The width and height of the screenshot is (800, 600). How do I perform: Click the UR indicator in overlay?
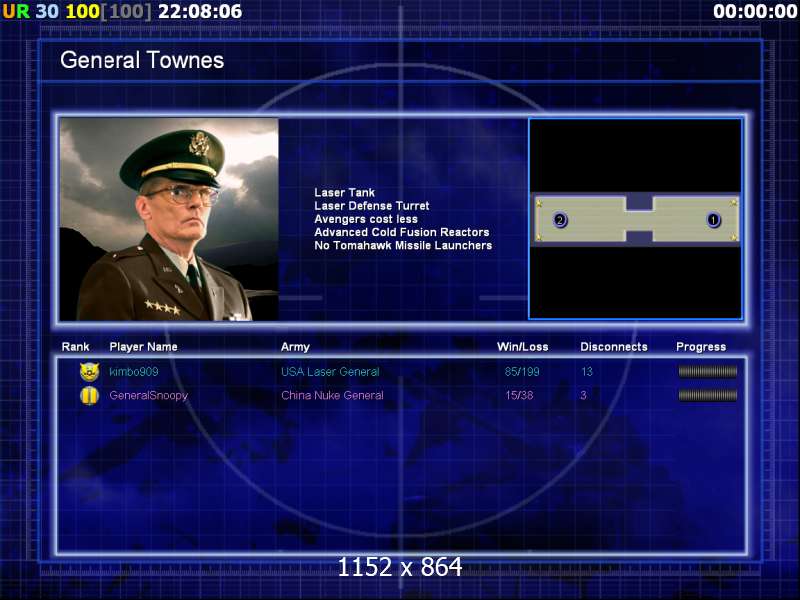(16, 11)
